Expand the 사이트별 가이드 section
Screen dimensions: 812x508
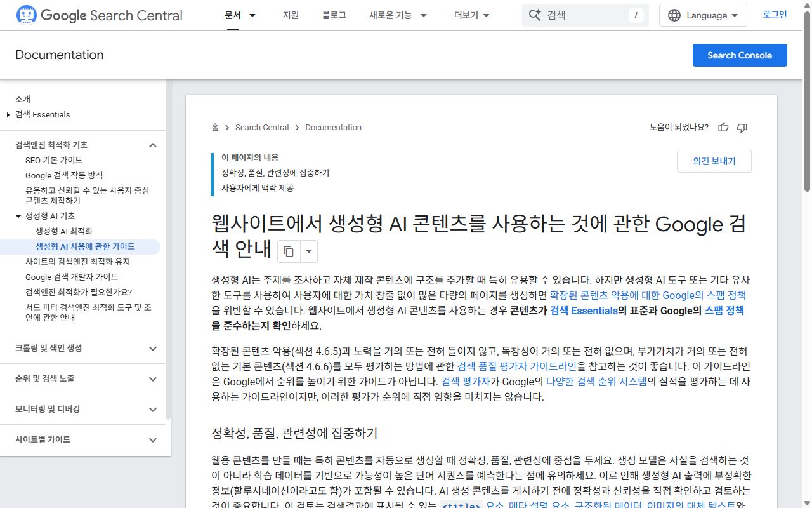tap(152, 440)
